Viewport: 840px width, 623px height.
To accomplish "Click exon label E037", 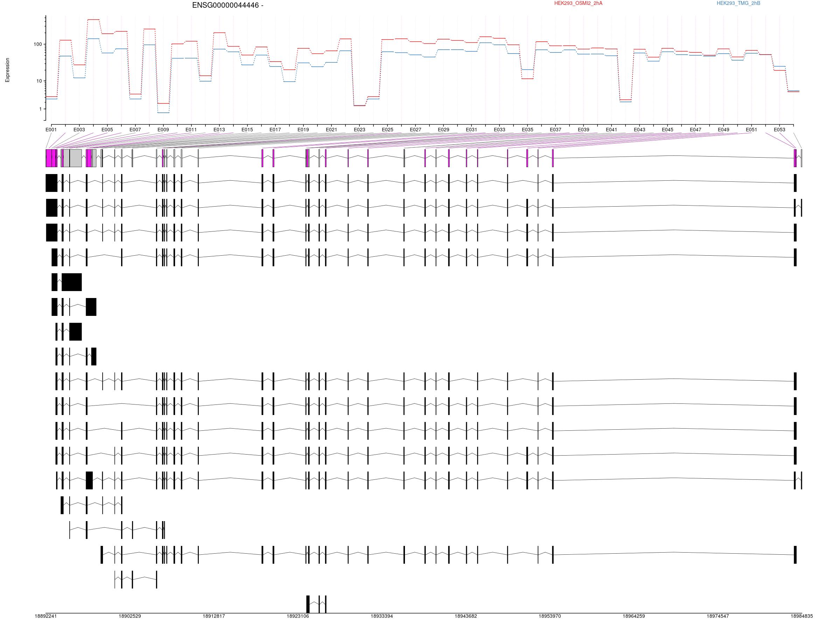I will point(555,130).
